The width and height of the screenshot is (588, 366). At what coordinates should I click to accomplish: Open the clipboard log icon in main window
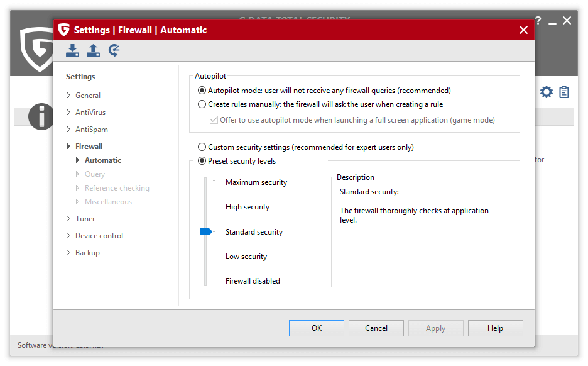click(564, 92)
